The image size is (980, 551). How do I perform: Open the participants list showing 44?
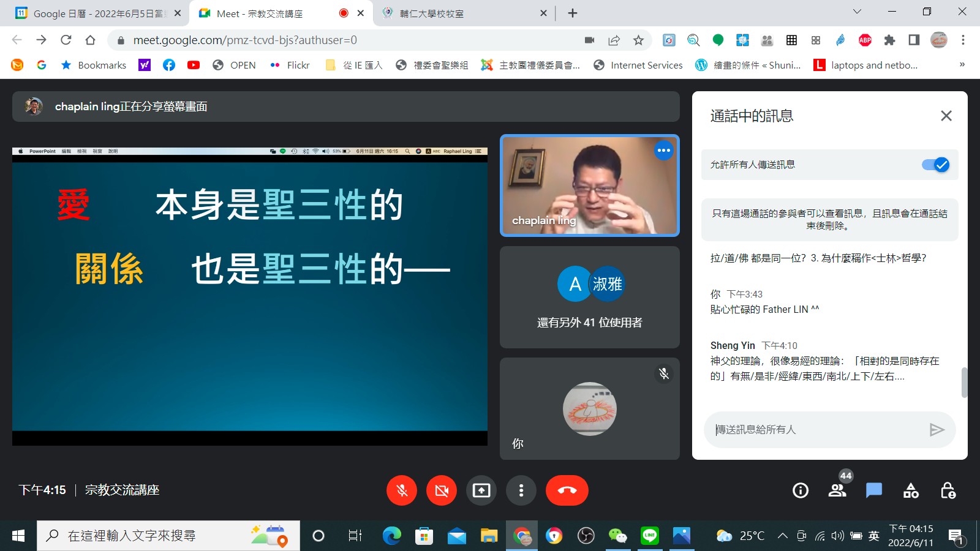click(837, 490)
